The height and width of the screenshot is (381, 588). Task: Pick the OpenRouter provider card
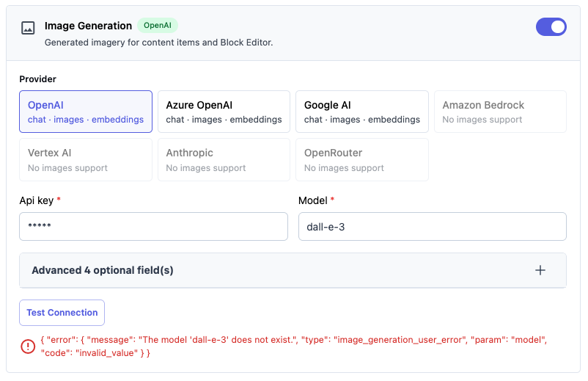pos(362,159)
